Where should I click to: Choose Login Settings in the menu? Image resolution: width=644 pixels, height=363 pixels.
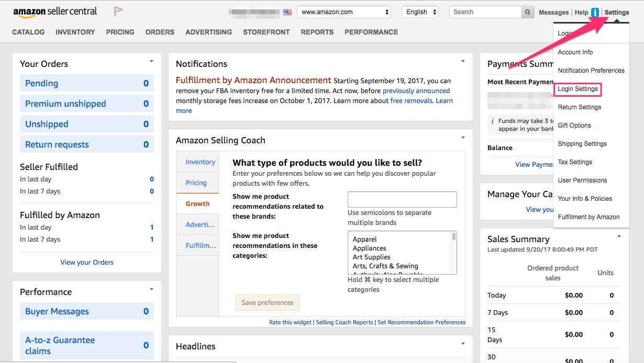click(x=578, y=89)
